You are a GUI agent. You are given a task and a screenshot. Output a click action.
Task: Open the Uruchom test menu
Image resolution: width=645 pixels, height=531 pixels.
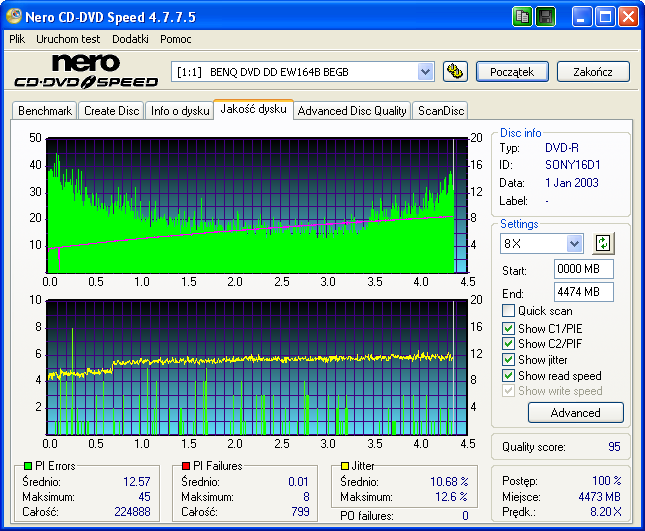(68, 39)
